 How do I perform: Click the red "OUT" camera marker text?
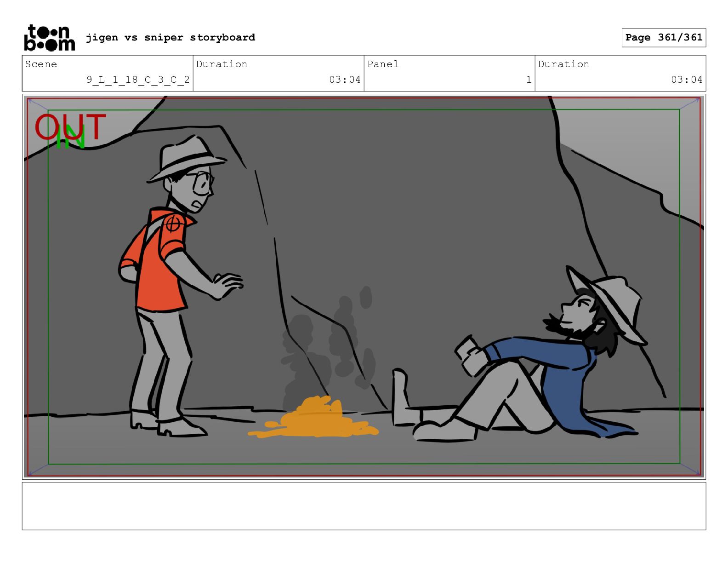click(70, 127)
